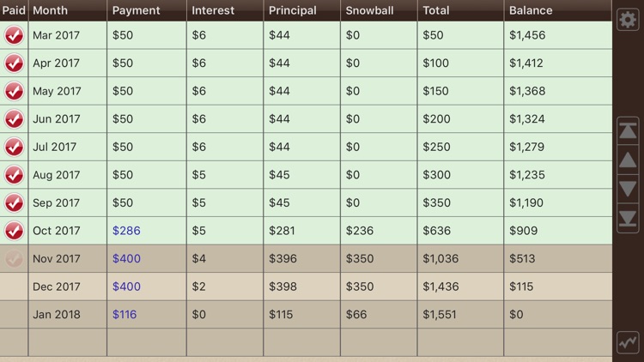Jump to top of payment schedule
The height and width of the screenshot is (362, 644).
click(x=628, y=130)
